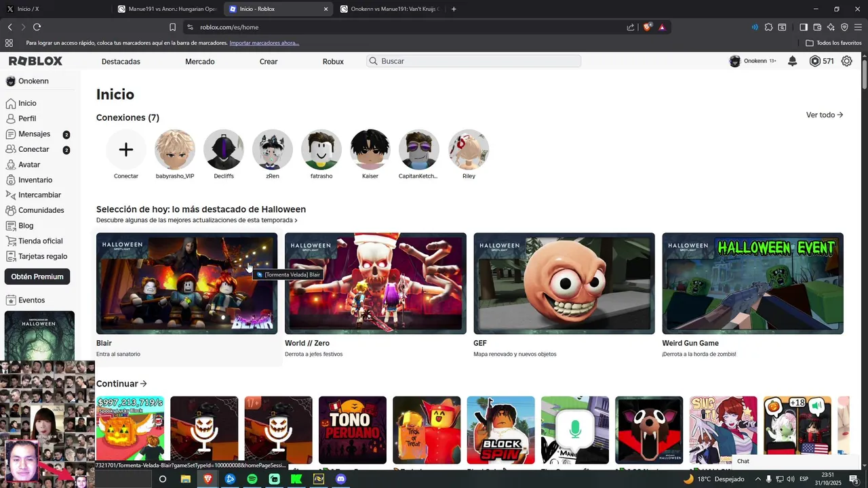Image resolution: width=868 pixels, height=488 pixels.
Task: Click the Onokenn avatar in the top bar
Action: [x=734, y=61]
